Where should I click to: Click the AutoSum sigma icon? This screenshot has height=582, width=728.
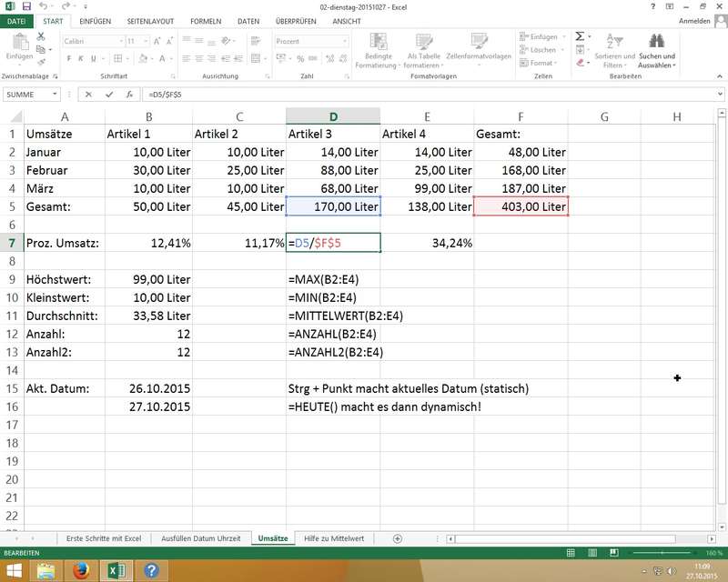pos(580,36)
